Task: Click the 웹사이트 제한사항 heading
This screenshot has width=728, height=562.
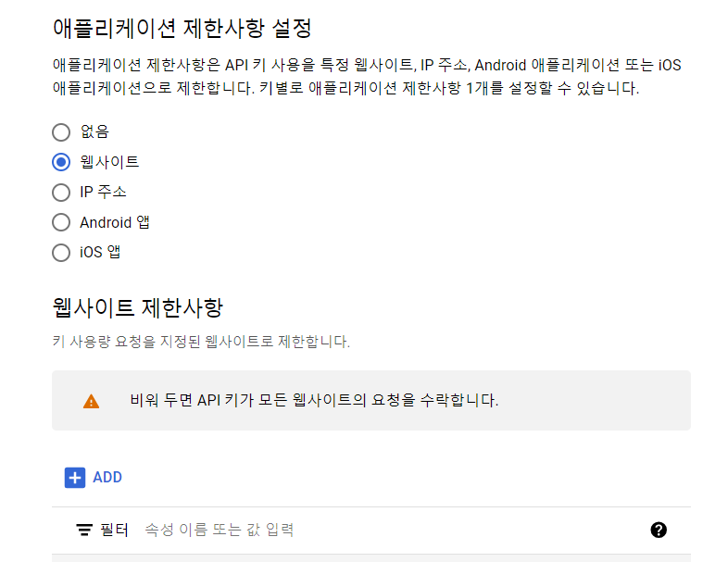Action: tap(138, 307)
